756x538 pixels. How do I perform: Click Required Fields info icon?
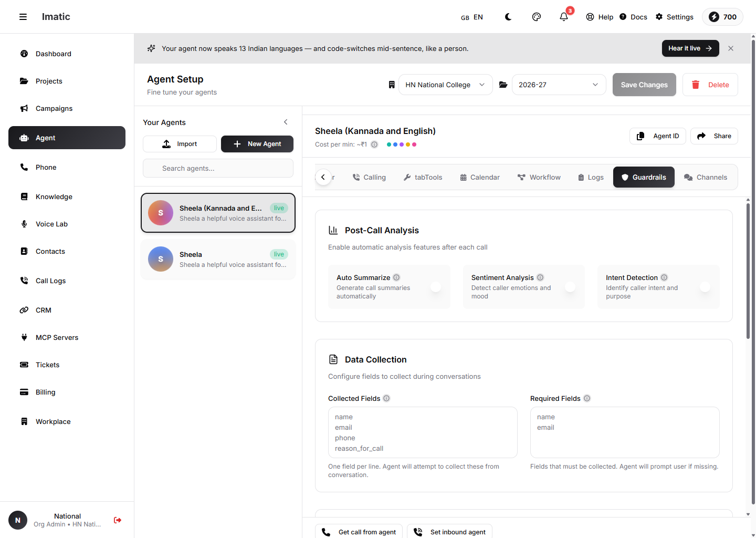click(587, 398)
